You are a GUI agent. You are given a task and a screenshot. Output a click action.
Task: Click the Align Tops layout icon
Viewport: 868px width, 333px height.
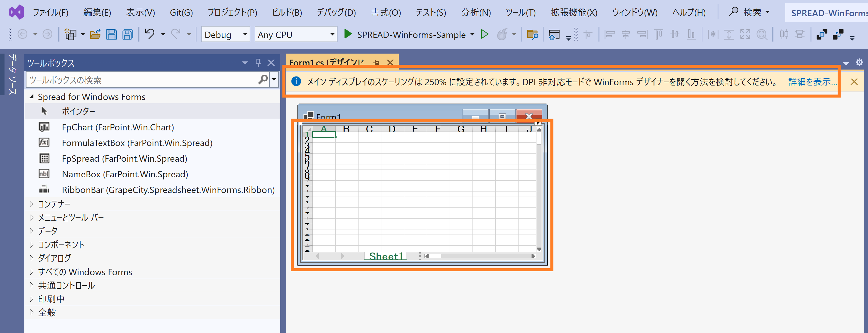pyautogui.click(x=658, y=34)
